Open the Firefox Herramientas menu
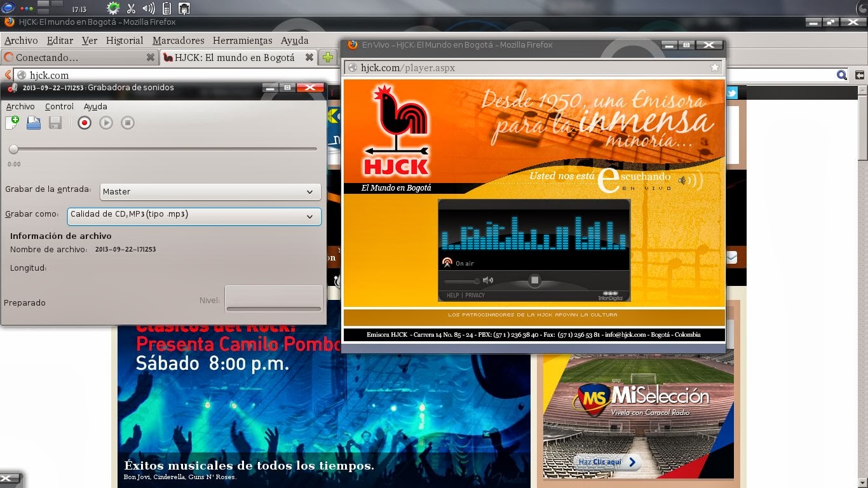This screenshot has height=488, width=868. tap(242, 40)
